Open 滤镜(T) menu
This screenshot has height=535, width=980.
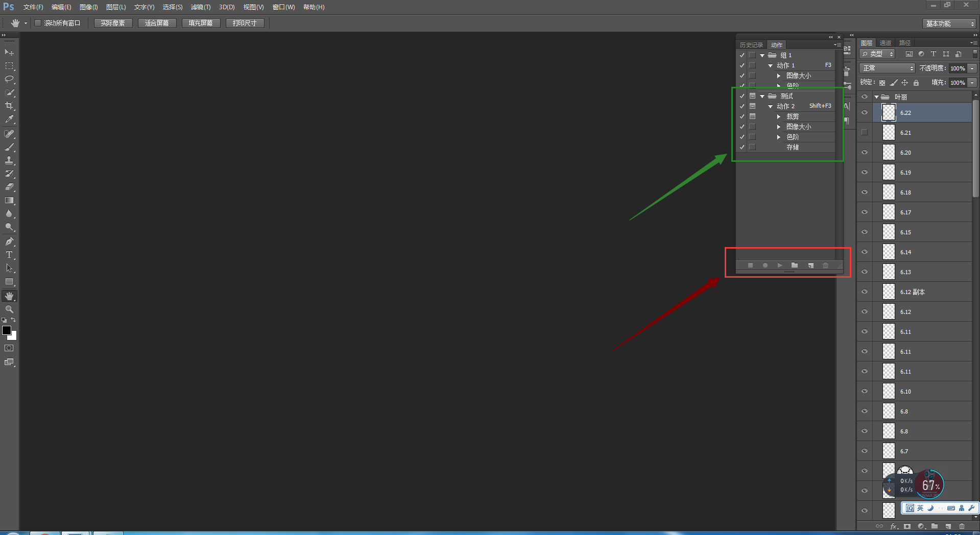(200, 7)
